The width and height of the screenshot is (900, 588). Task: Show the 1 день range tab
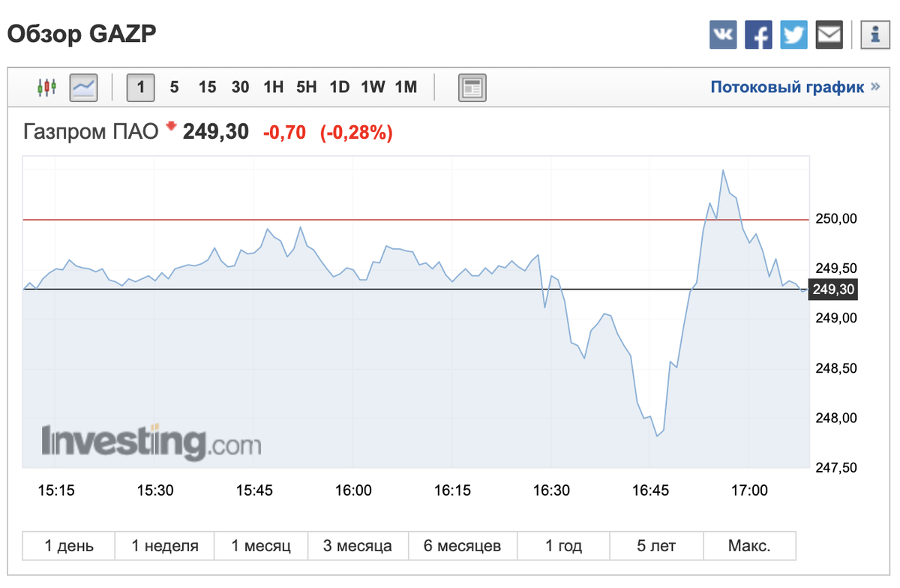coord(69,546)
